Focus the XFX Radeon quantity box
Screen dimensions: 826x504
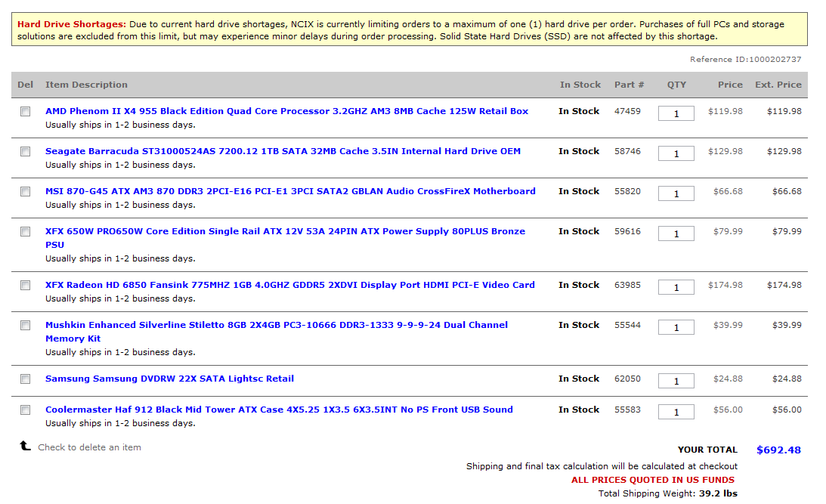click(x=676, y=287)
